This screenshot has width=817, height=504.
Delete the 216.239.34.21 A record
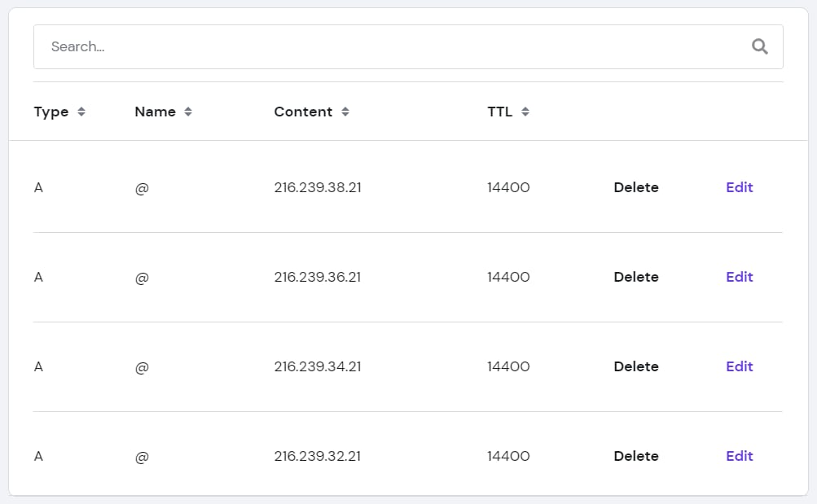tap(636, 366)
